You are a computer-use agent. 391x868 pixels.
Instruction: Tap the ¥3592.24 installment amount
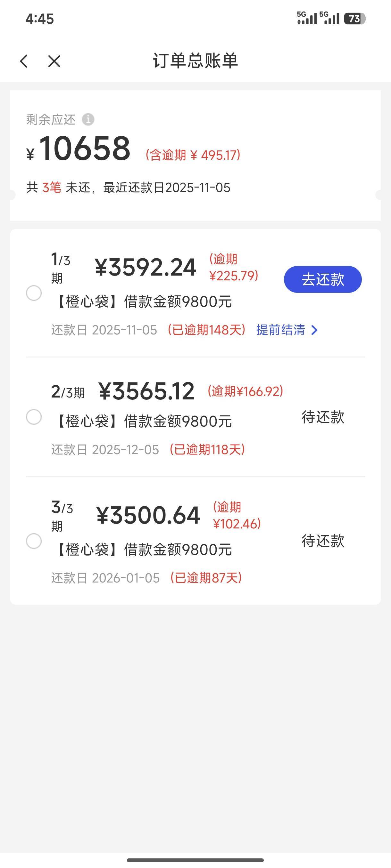(x=146, y=267)
